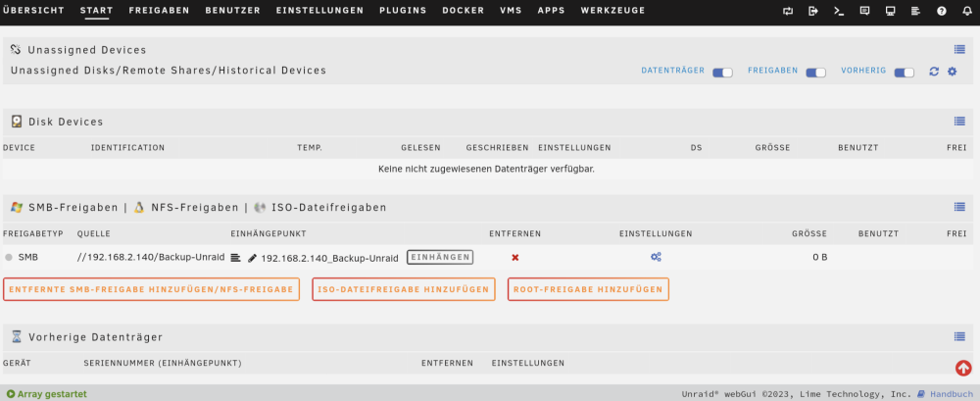Click ISO-DATEIFREIGABE HINZUFÜGEN button
Screen dimensions: 980x401
(x=404, y=289)
